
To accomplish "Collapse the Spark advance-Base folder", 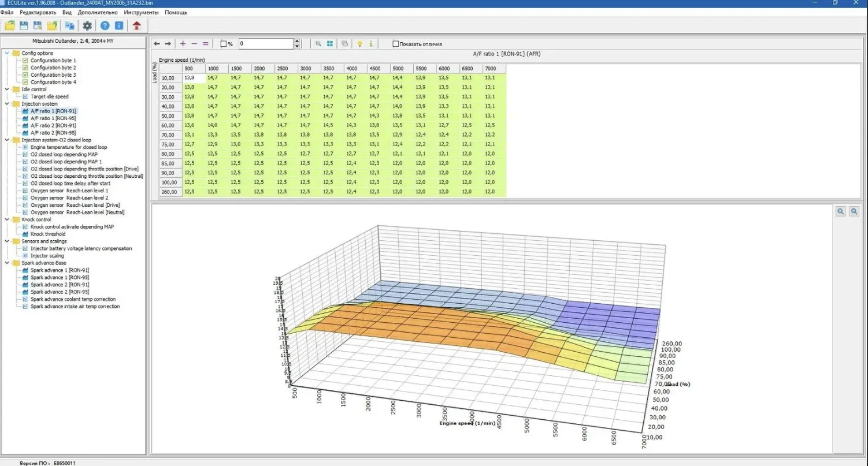I will click(7, 263).
